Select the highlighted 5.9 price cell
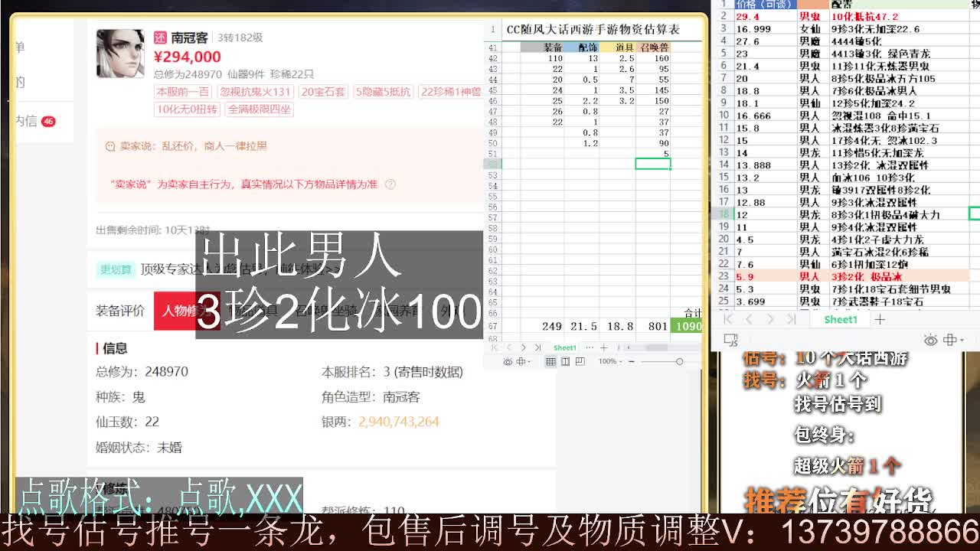This screenshot has width=980, height=551. pyautogui.click(x=765, y=276)
